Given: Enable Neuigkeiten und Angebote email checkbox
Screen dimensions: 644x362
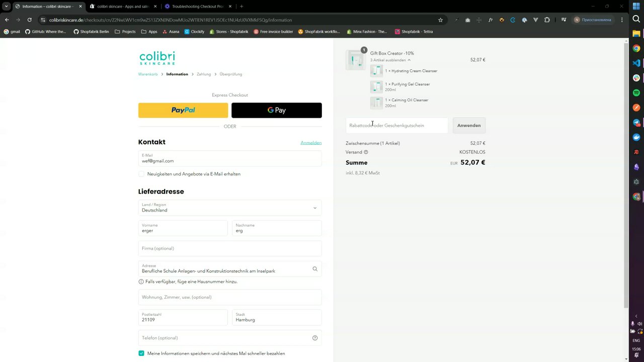Looking at the screenshot, I should [x=141, y=174].
